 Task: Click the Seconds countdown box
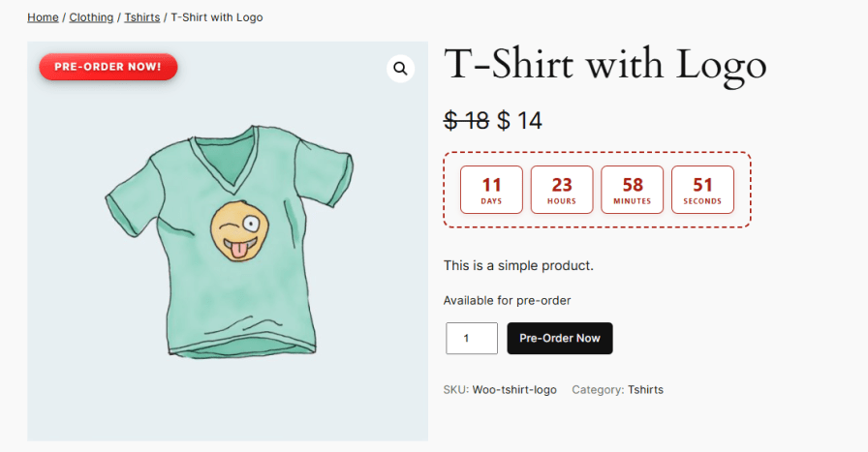click(702, 190)
